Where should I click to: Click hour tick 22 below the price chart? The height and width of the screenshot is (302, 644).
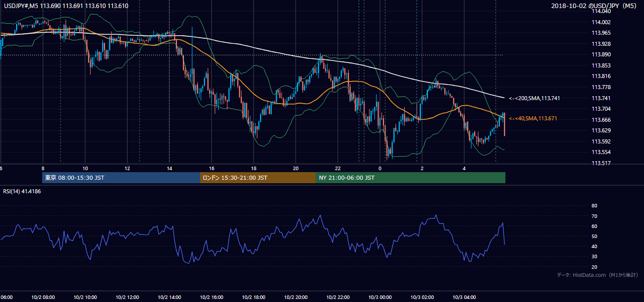pyautogui.click(x=338, y=168)
